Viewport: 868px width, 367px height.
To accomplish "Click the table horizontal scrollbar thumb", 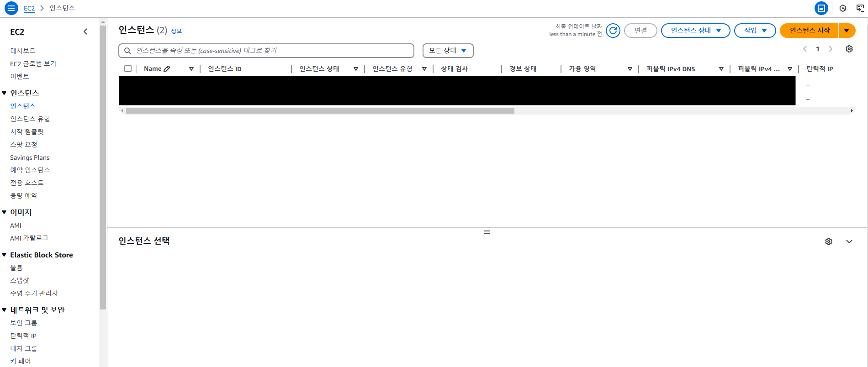I will 320,111.
